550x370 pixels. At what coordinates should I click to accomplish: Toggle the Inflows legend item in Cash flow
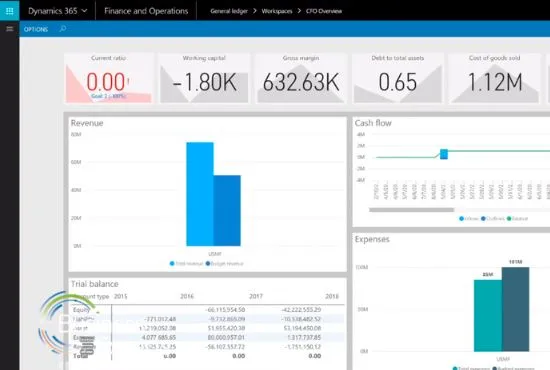469,218
